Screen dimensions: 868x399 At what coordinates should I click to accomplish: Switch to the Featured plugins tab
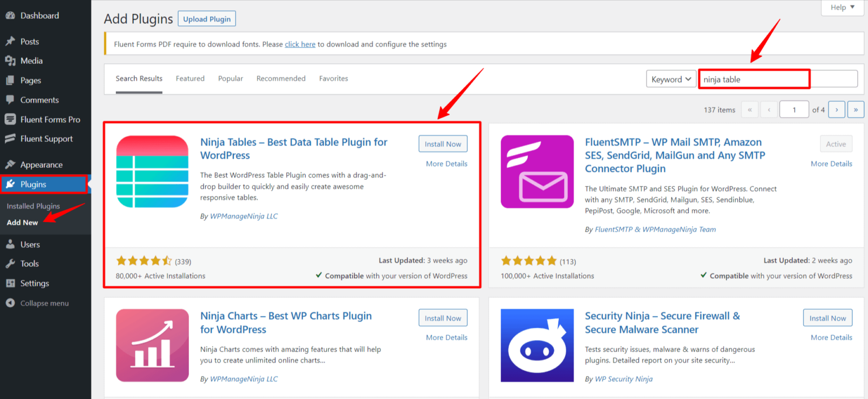click(x=190, y=79)
